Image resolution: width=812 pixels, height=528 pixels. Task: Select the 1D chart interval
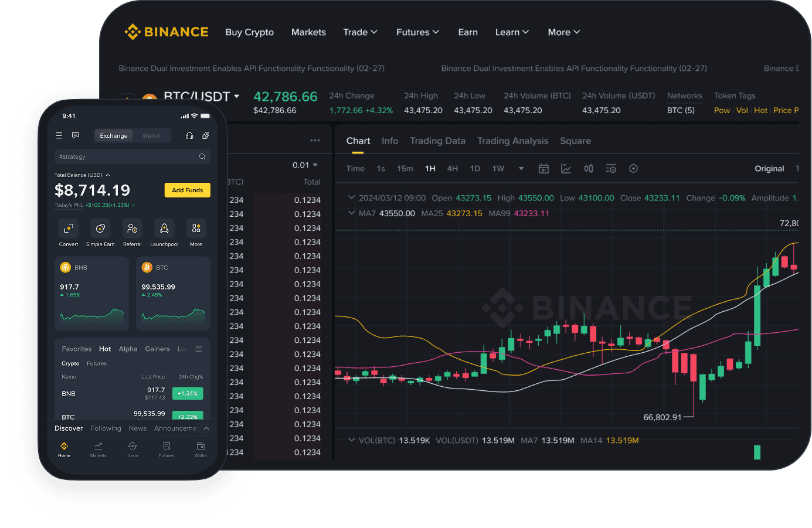[475, 169]
